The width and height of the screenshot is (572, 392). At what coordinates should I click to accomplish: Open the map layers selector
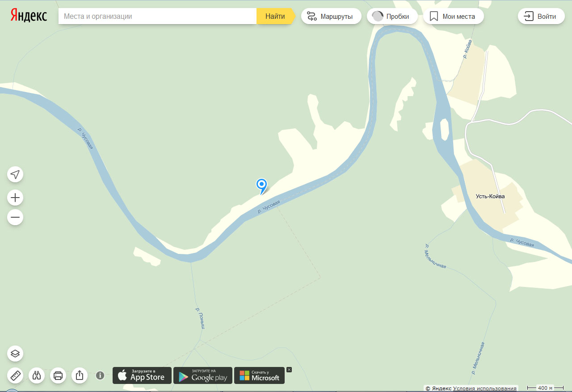[x=15, y=354]
